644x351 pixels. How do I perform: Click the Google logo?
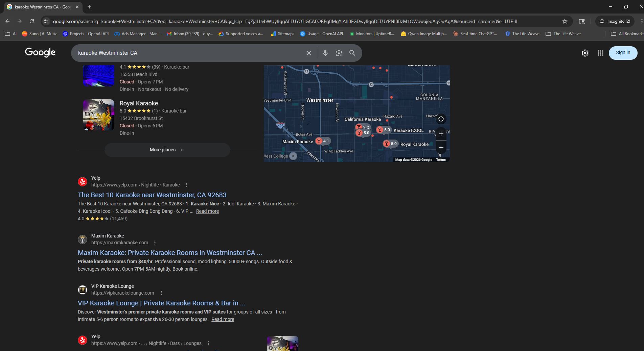[x=40, y=52]
